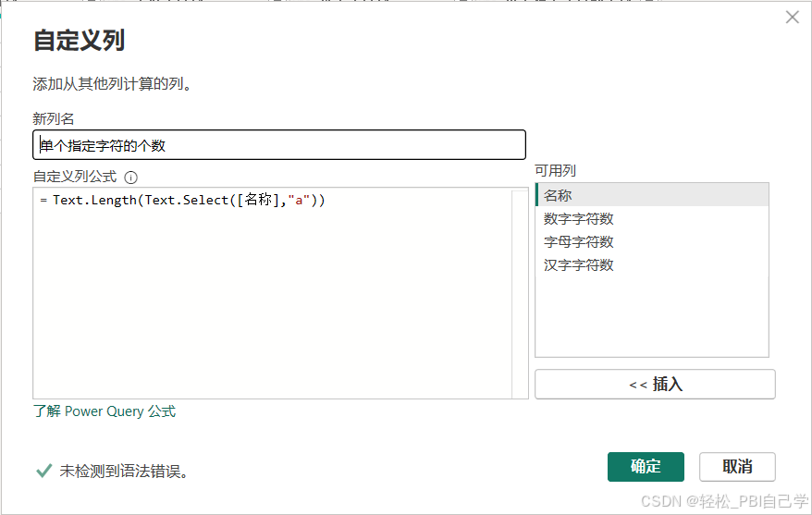
Task: Click the info icon beside 自定义列公式
Action: coord(131,178)
